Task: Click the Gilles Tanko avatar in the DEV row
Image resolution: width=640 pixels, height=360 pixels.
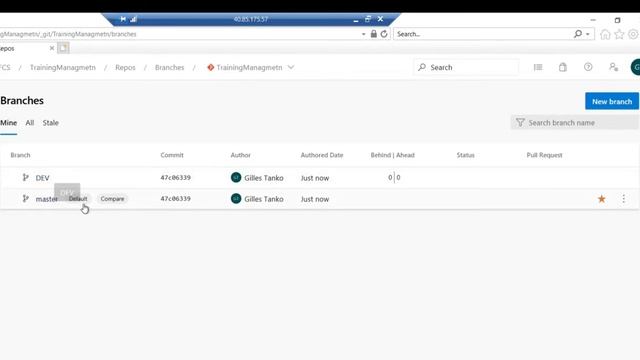Action: point(236,178)
